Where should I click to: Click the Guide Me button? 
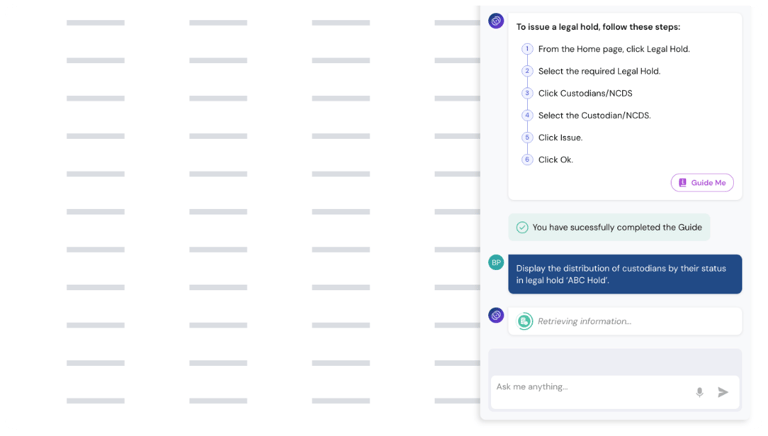(702, 183)
